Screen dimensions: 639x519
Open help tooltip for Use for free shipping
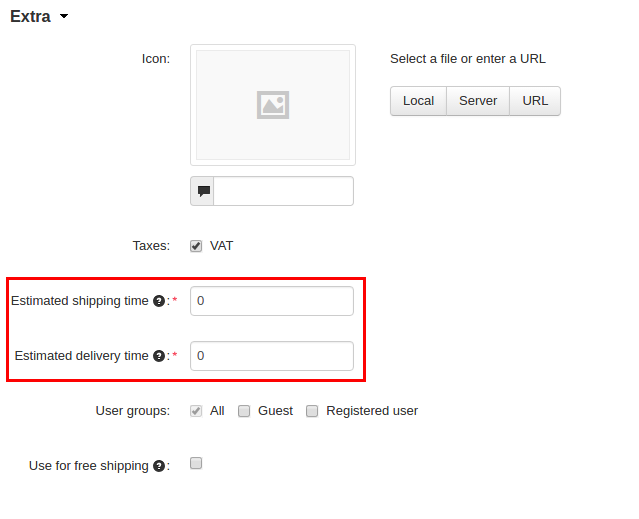[159, 466]
